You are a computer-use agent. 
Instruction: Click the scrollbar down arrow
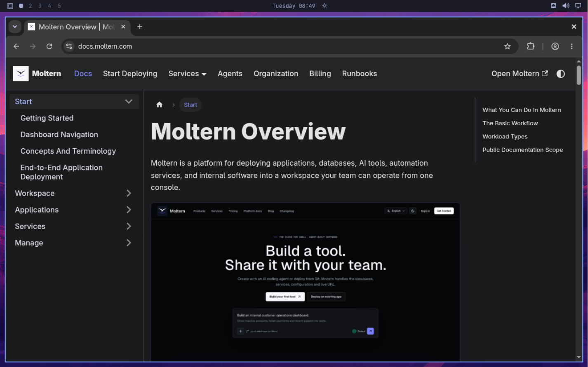coord(579,358)
